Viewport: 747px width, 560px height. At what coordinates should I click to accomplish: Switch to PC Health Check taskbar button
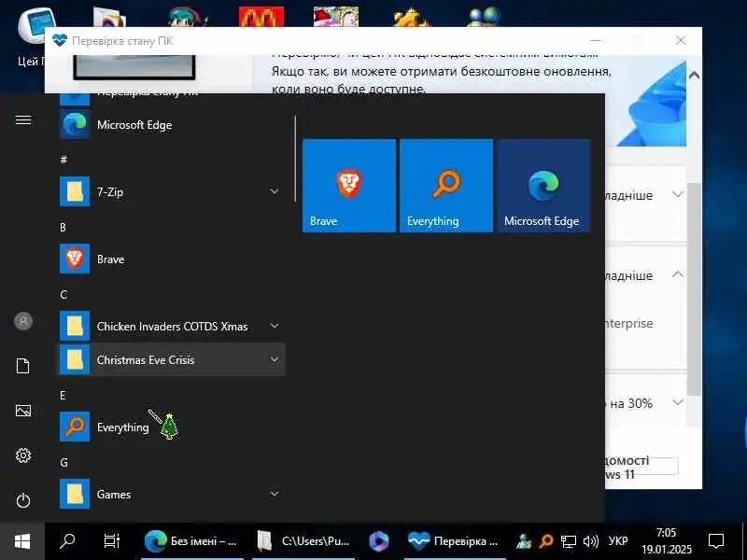point(454,541)
